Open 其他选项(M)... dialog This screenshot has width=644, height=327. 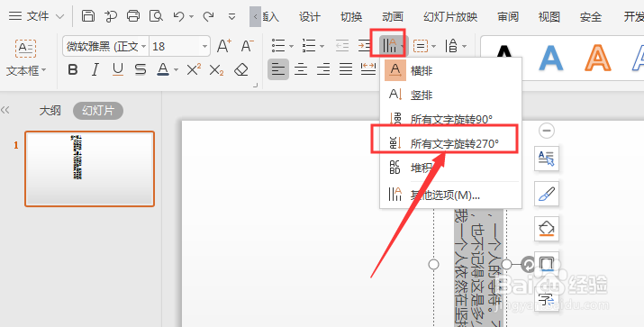[450, 195]
